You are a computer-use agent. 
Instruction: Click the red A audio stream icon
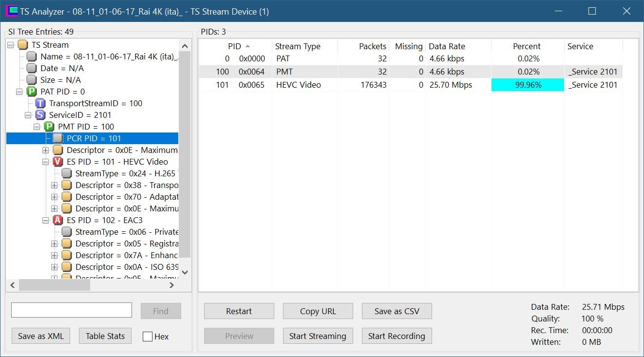(58, 220)
